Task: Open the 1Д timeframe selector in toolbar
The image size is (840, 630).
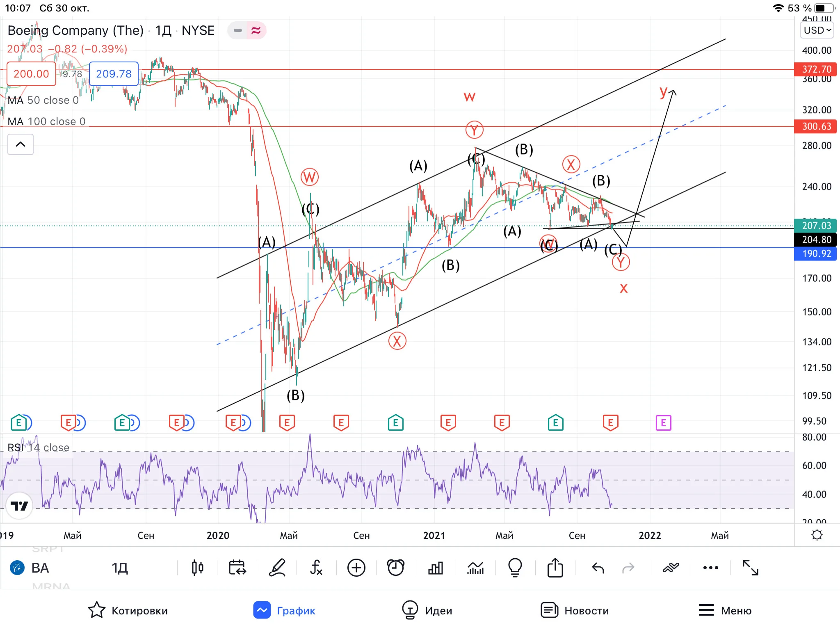Action: pos(120,568)
